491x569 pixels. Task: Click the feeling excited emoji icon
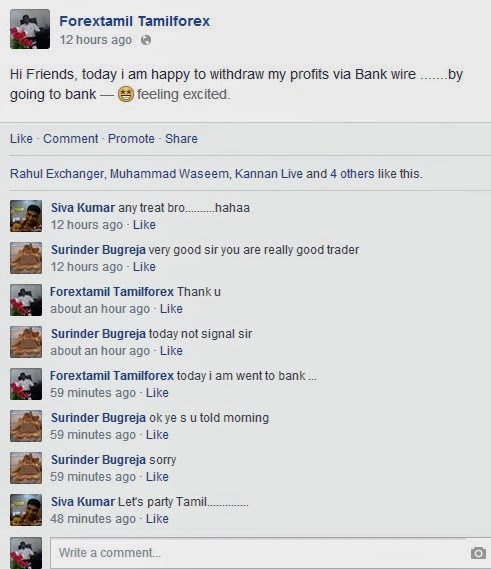pyautogui.click(x=126, y=94)
